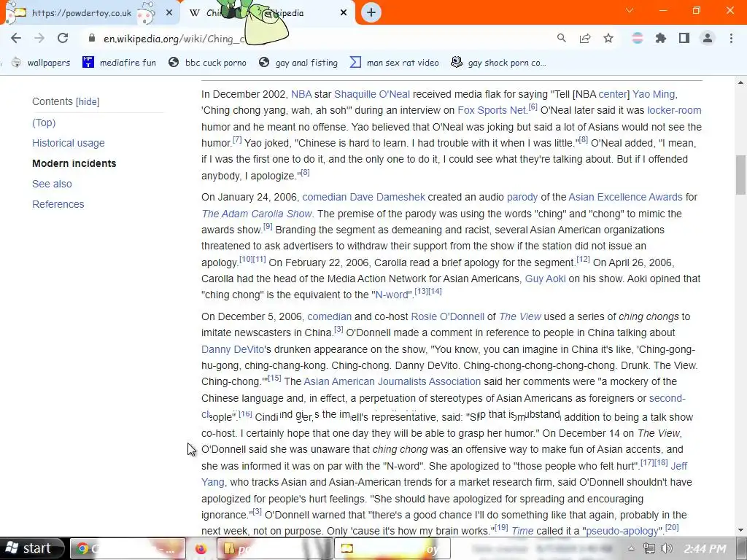The height and width of the screenshot is (560, 747).
Task: Jump to (Top) in contents
Action: click(x=44, y=122)
